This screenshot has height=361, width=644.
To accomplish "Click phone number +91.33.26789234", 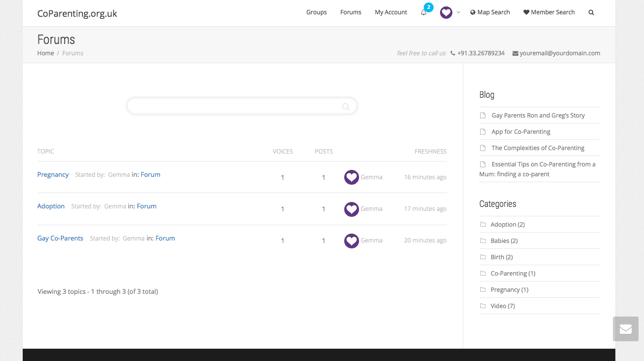I will [x=481, y=53].
